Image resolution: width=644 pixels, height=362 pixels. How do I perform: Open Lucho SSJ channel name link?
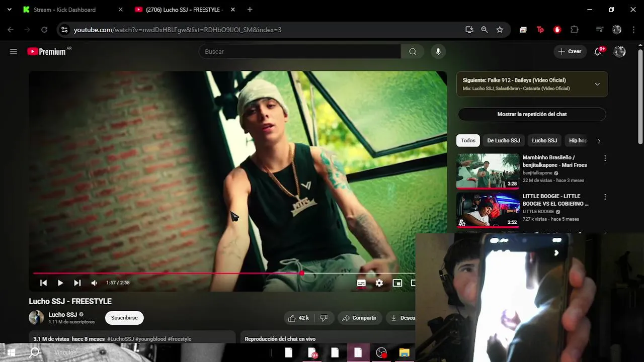tap(62, 315)
